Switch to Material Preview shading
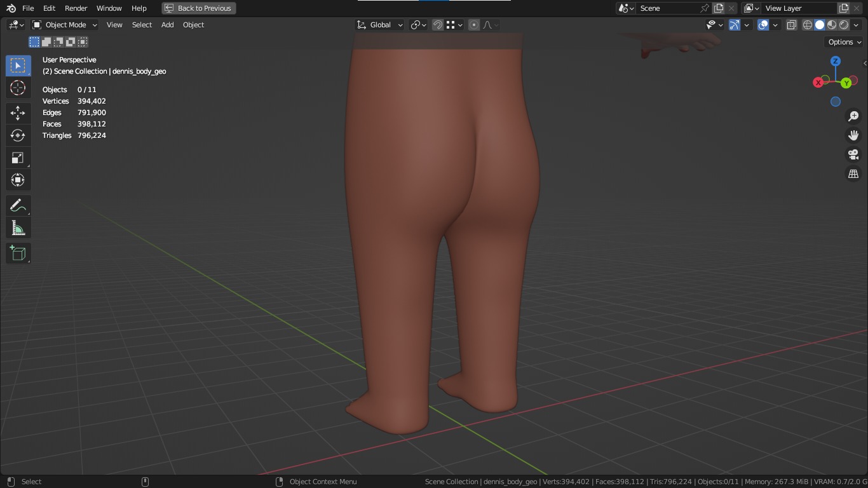This screenshot has height=488, width=868. [x=832, y=25]
